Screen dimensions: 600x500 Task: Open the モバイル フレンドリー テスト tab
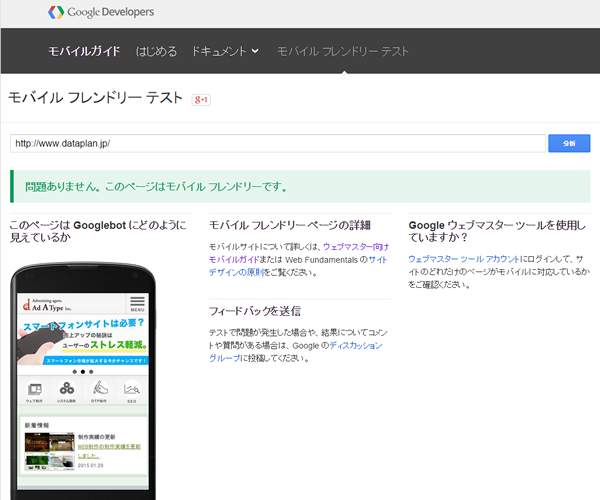coord(343,51)
